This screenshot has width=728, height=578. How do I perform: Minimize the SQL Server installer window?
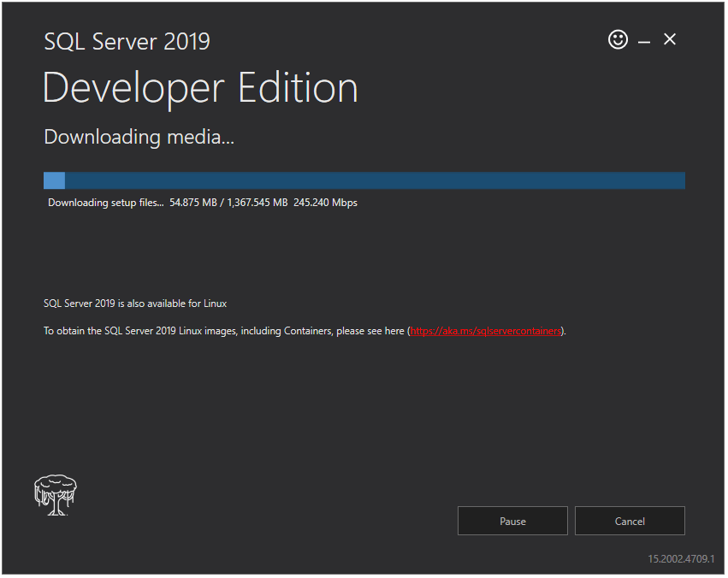coord(643,42)
